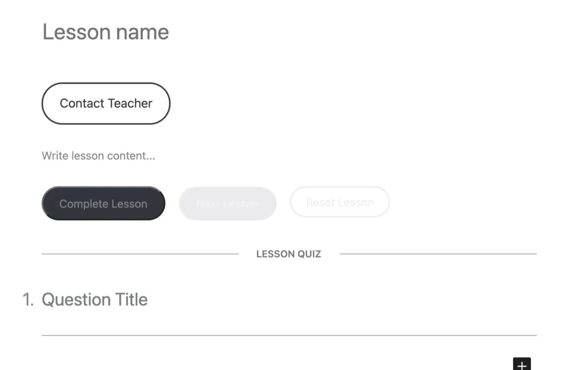588x370 pixels.
Task: Click Reset Lesson to restart progress
Action: click(340, 202)
